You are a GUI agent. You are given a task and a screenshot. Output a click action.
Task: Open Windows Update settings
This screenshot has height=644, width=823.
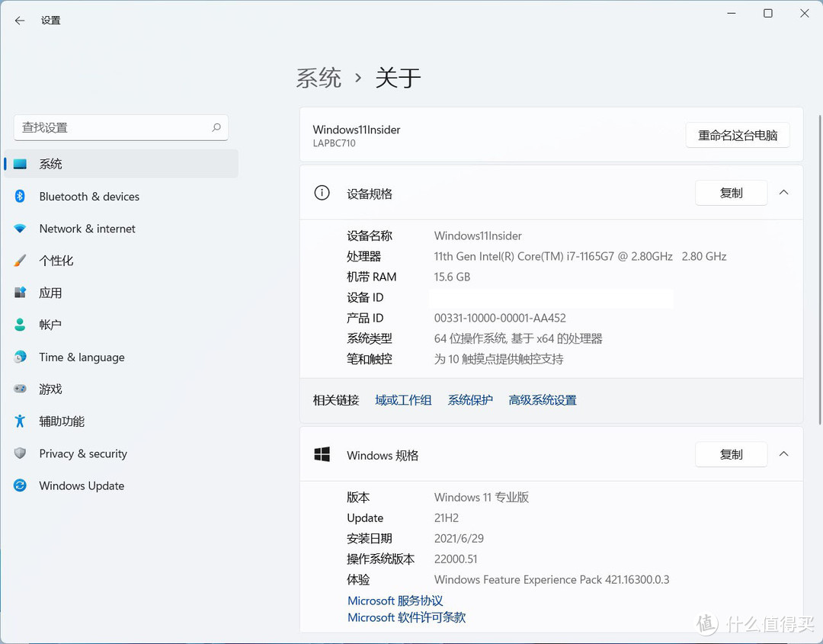point(81,485)
